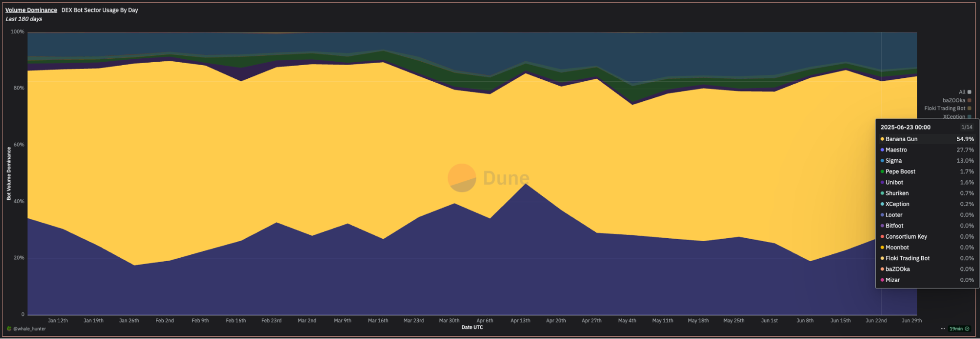Image resolution: width=980 pixels, height=339 pixels.
Task: Toggle the Floki Trading Bot legend series
Action: tap(948, 108)
